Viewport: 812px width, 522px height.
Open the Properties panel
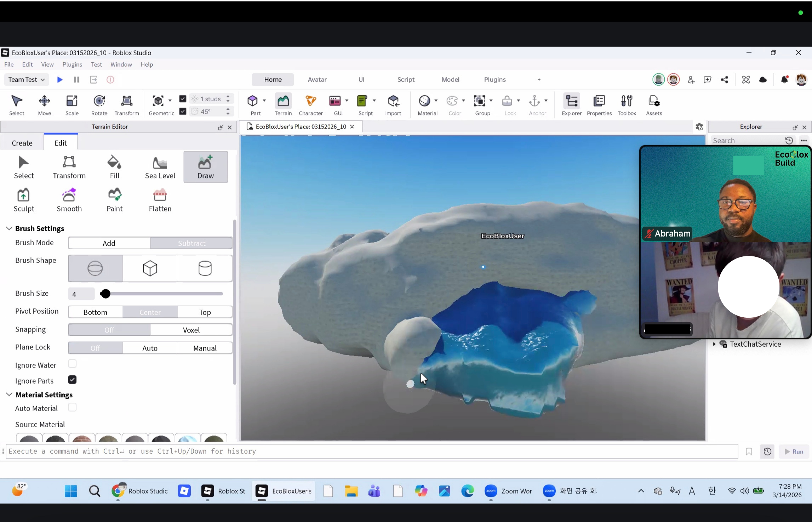(x=599, y=105)
